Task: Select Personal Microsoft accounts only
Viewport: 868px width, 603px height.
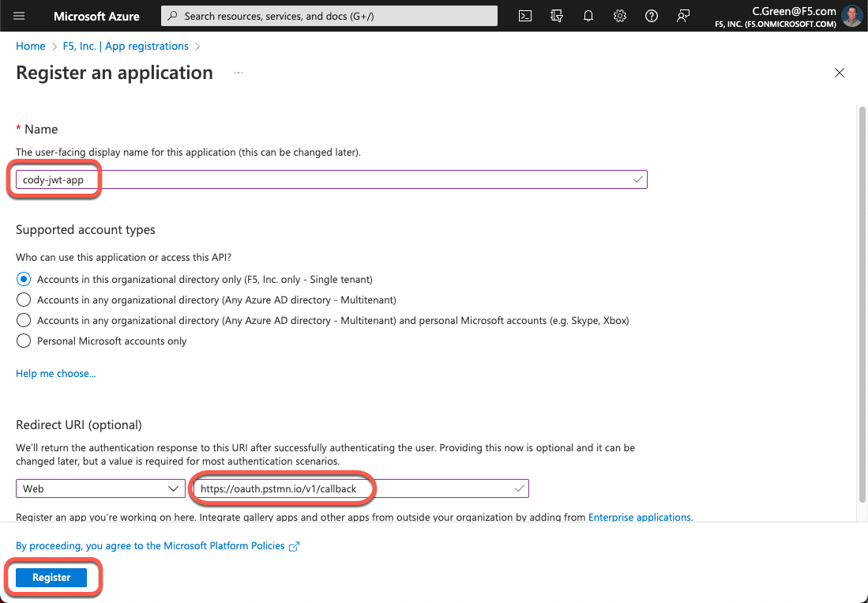Action: pyautogui.click(x=23, y=340)
